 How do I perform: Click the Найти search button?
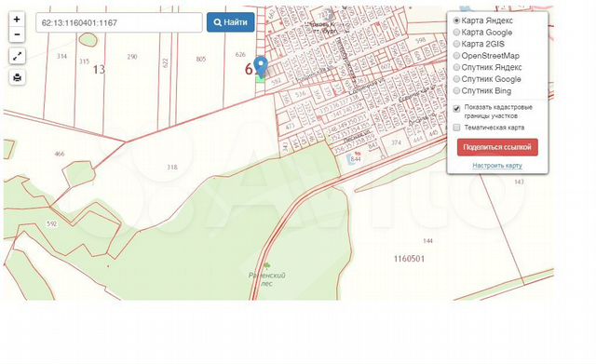pyautogui.click(x=231, y=22)
